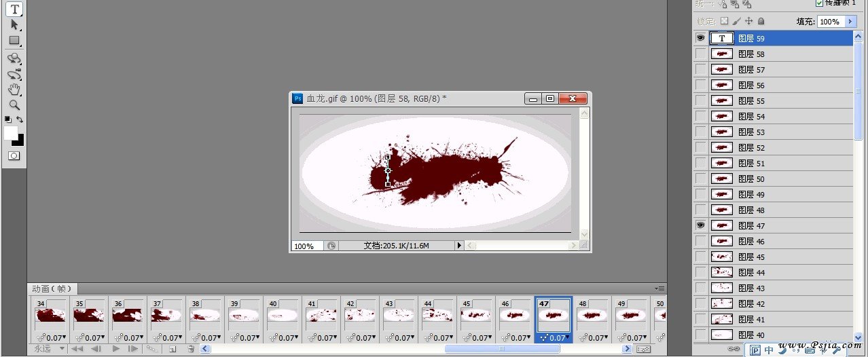The image size is (868, 357).
Task: Click the foreground color swatch
Action: pyautogui.click(x=10, y=132)
